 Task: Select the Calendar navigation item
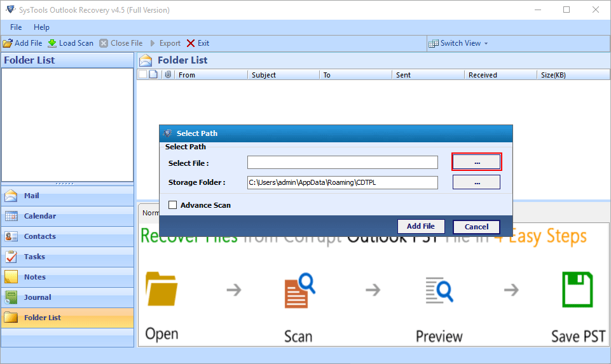(x=67, y=216)
